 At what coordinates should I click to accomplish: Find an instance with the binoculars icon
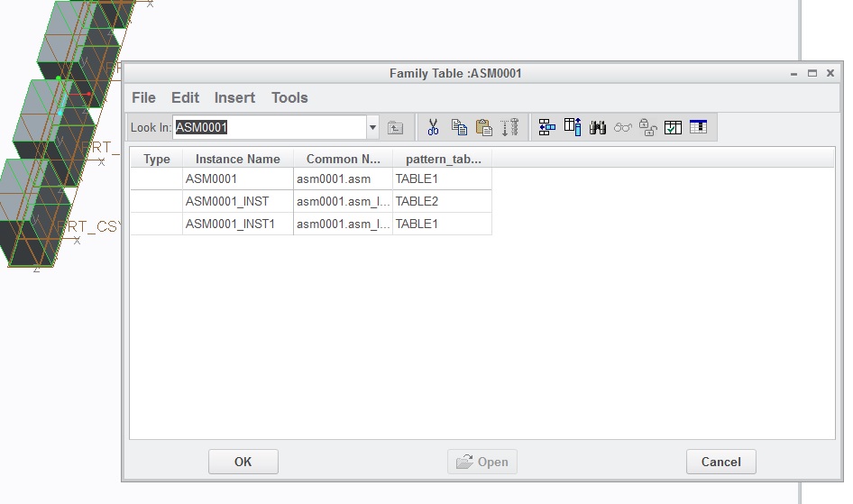click(597, 128)
